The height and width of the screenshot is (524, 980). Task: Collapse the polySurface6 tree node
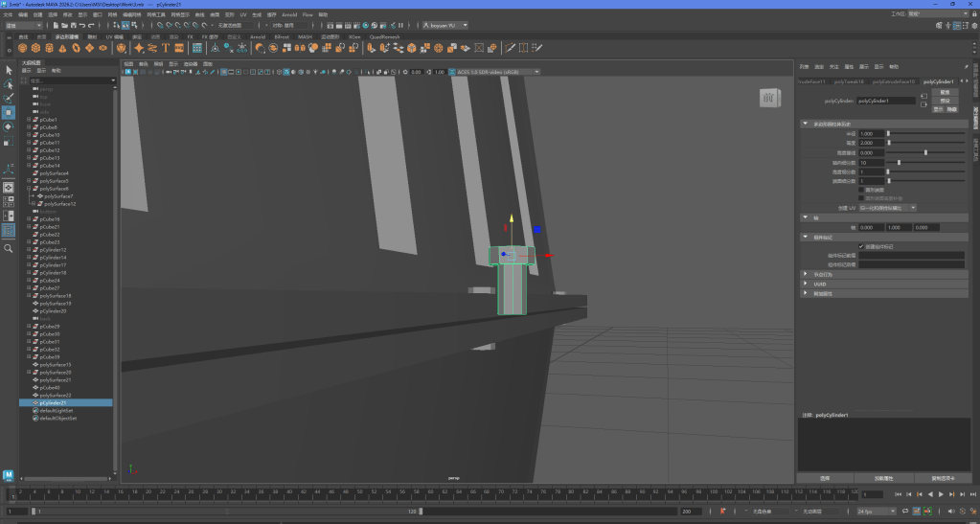click(x=30, y=189)
